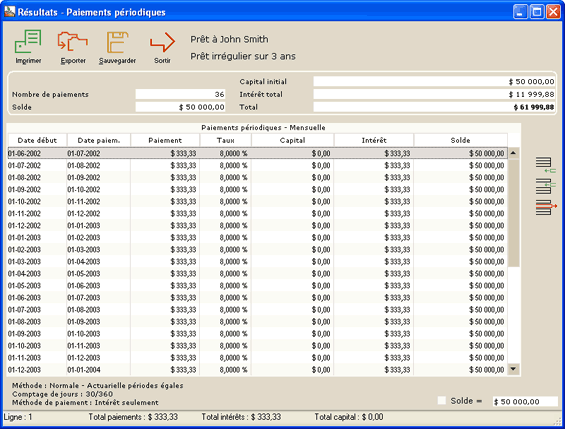Click the Paiements périodiques - Mensuelle table title
This screenshot has width=565, height=429.
click(263, 128)
